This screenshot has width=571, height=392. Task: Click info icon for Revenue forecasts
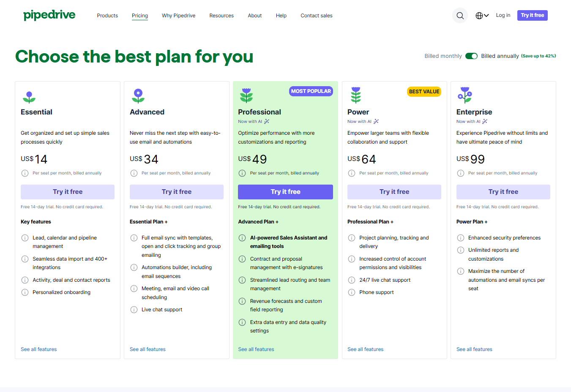[x=242, y=301]
